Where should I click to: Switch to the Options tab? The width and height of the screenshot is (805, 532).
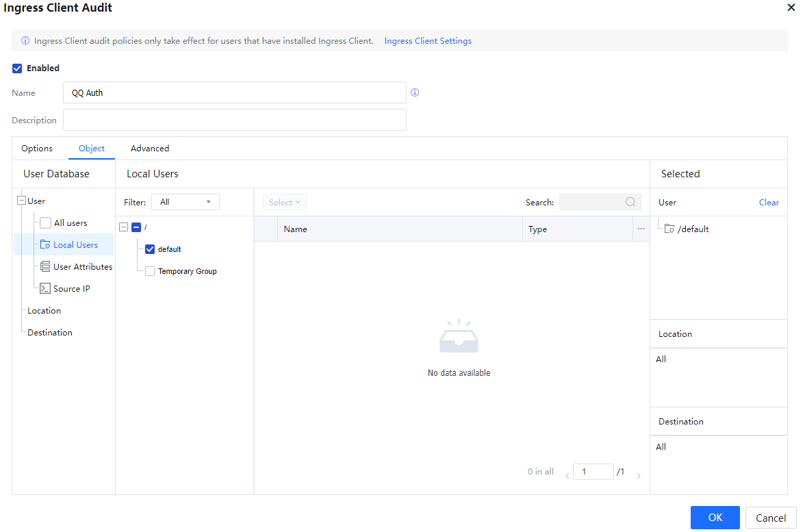point(37,149)
